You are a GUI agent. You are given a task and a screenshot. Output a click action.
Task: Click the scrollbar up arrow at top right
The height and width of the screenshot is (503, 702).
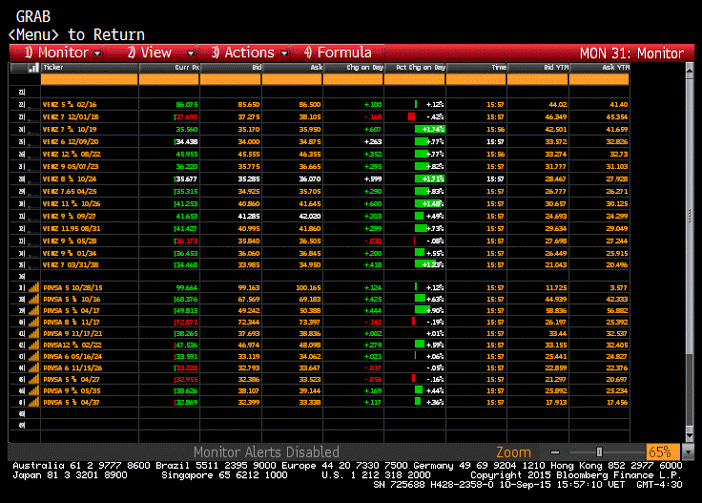pos(689,69)
